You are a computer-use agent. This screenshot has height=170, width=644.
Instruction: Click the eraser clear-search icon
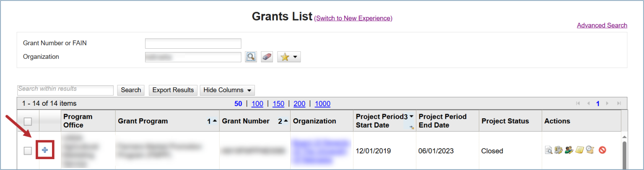pos(267,57)
